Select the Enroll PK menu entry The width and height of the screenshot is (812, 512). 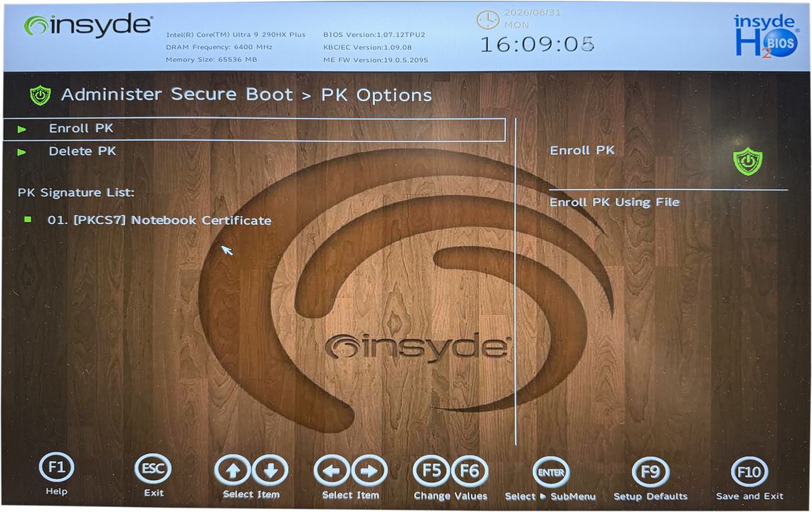coord(254,129)
